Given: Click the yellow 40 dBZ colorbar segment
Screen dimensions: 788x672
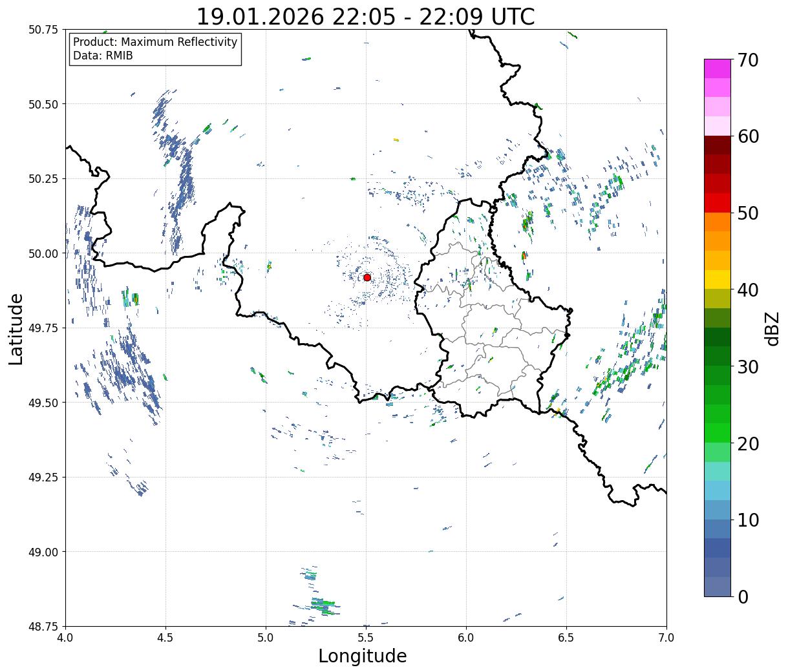Looking at the screenshot, I should tap(718, 279).
